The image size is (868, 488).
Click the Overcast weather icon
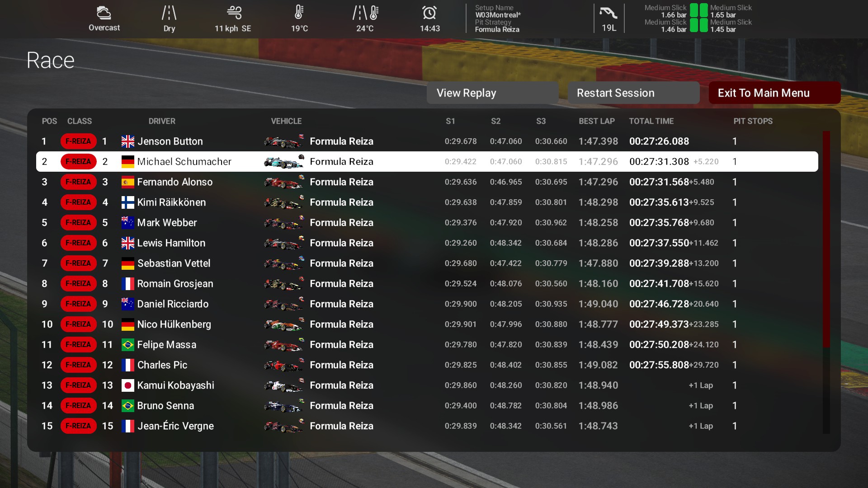(x=104, y=13)
